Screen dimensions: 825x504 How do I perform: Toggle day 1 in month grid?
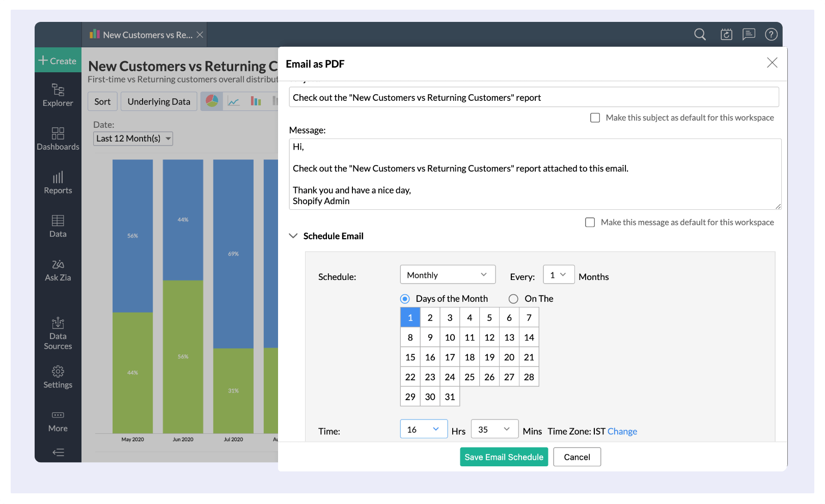coord(410,318)
